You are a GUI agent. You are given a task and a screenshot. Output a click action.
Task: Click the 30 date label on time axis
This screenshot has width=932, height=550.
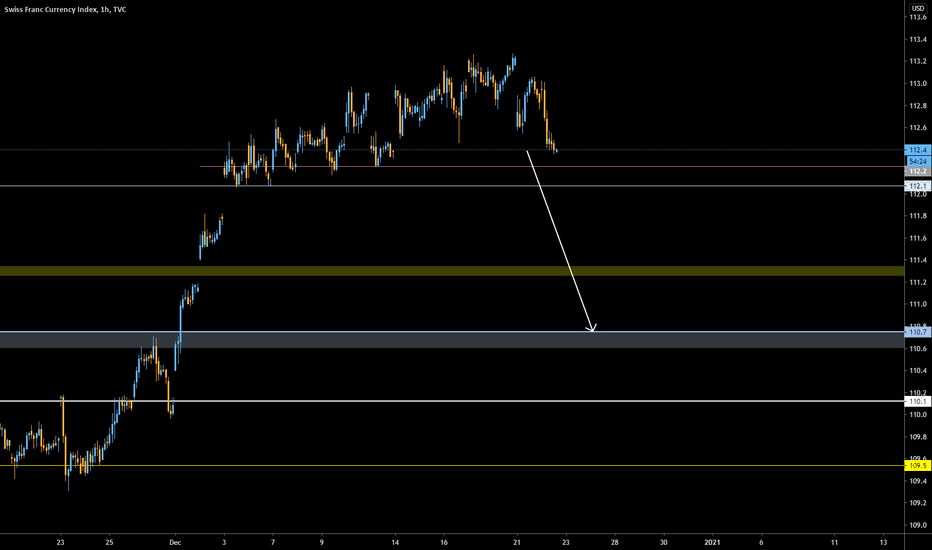click(x=663, y=542)
